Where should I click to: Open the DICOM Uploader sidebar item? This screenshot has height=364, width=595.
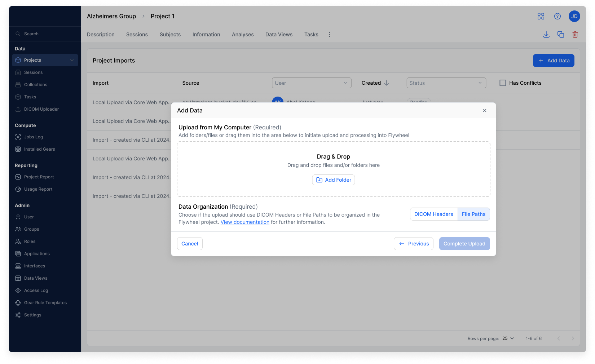click(x=45, y=109)
